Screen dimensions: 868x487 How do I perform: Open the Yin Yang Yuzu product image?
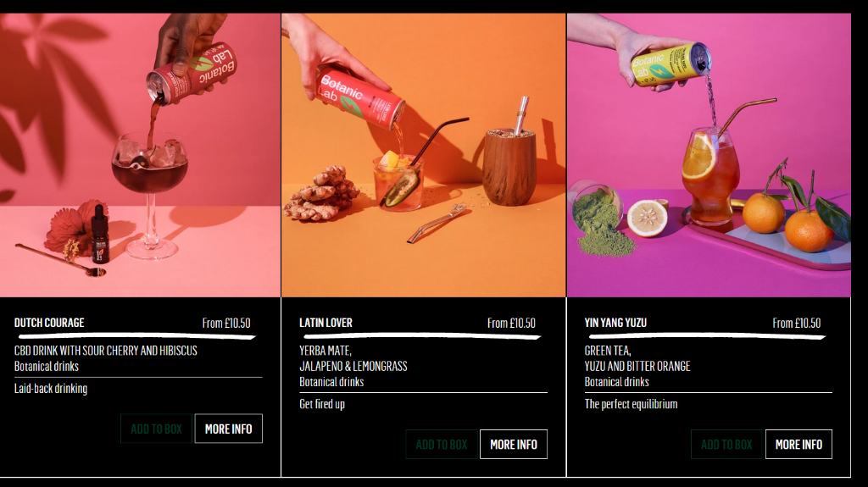709,155
